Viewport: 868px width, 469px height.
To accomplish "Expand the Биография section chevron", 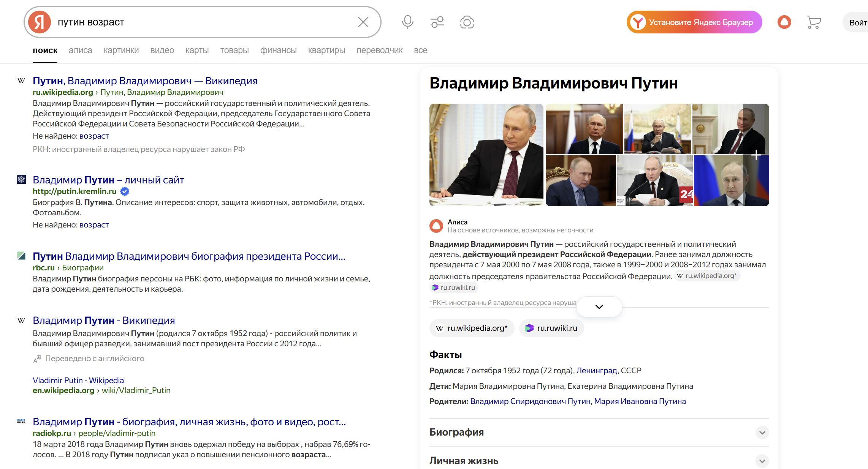I will (762, 433).
